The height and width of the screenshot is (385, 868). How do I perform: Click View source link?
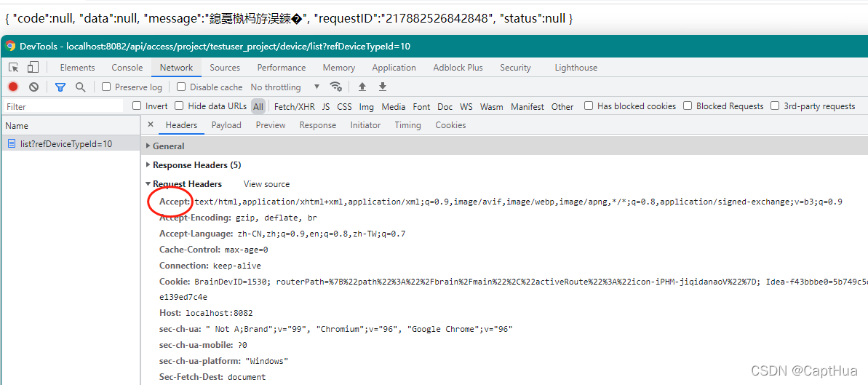(266, 184)
